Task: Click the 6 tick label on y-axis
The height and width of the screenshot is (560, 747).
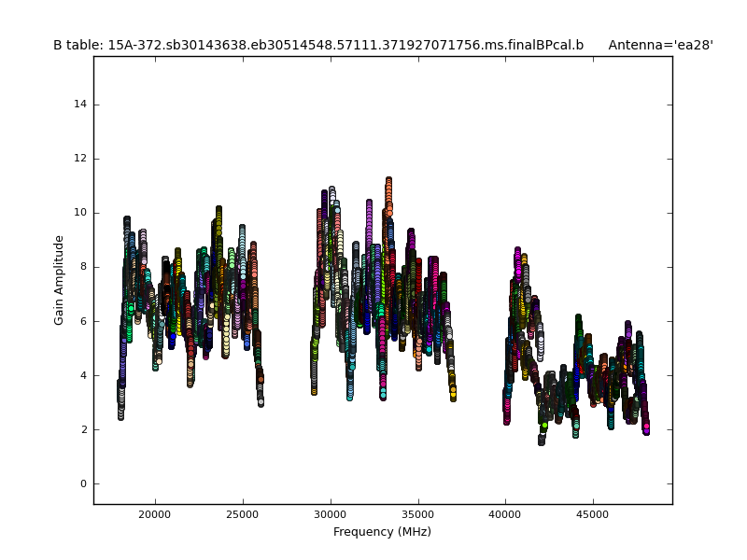Action: [x=84, y=321]
